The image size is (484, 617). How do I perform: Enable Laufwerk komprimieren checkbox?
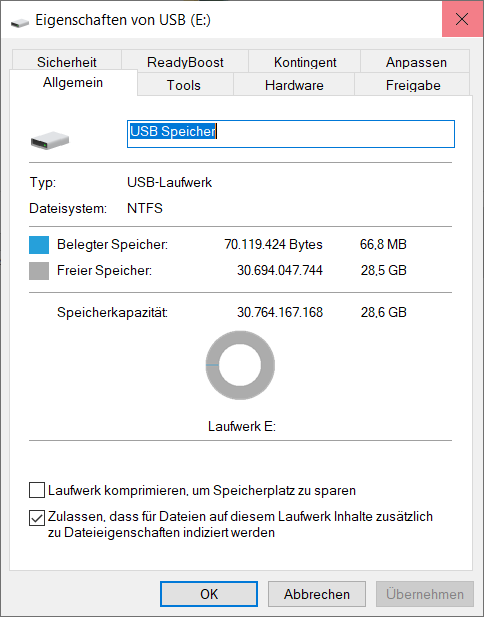37,491
